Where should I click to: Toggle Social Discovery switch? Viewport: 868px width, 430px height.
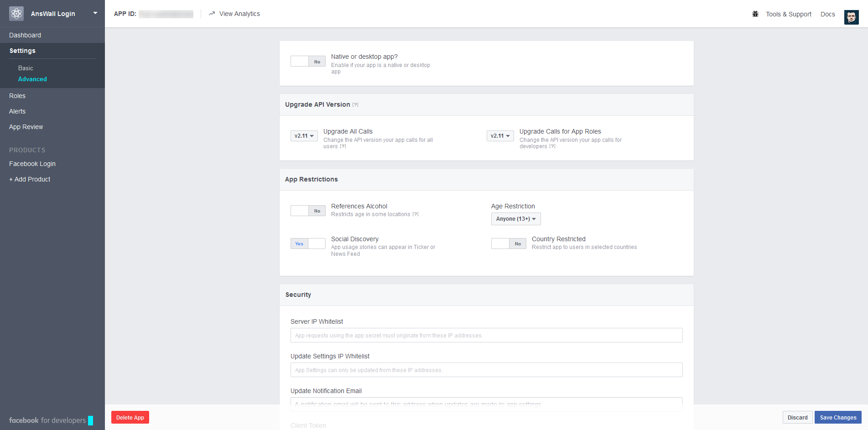point(308,243)
